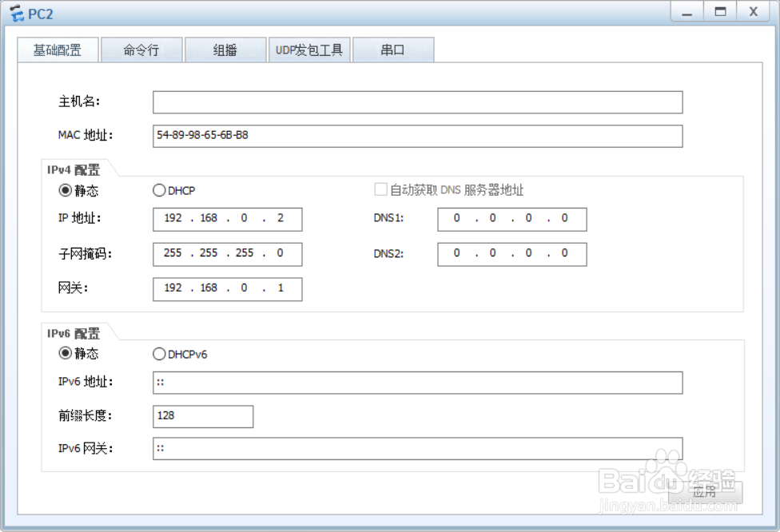Click the 子网掩码 field 255.255.255.0
Screen dimensions: 780x532
pos(227,254)
